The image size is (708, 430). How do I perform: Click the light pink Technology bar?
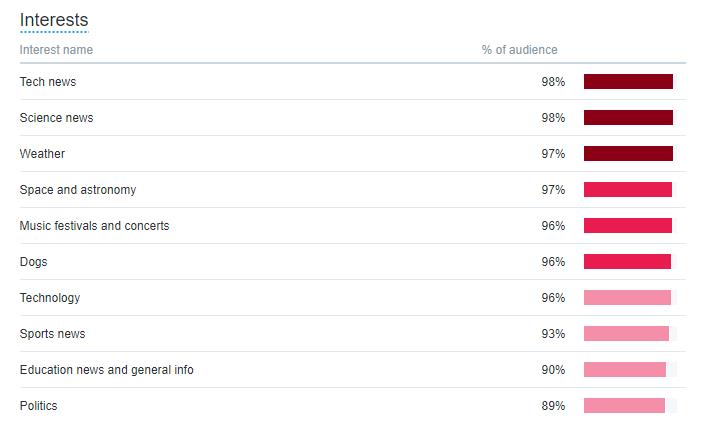click(x=627, y=298)
